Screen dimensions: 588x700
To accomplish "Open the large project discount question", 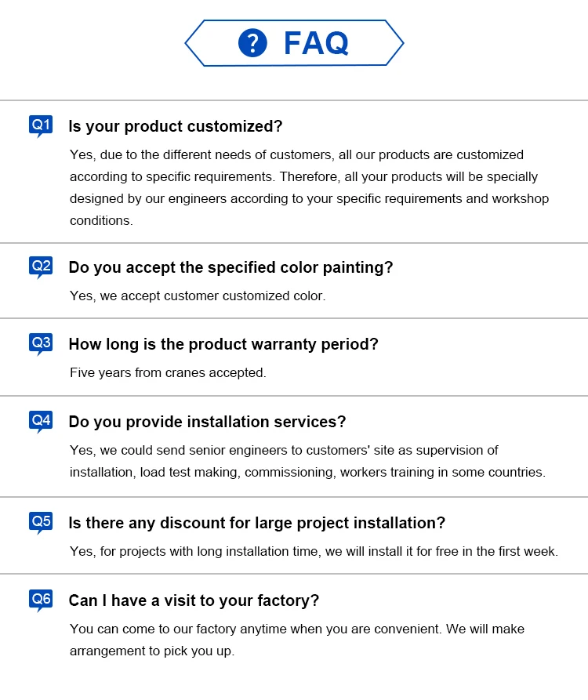I will click(x=256, y=523).
